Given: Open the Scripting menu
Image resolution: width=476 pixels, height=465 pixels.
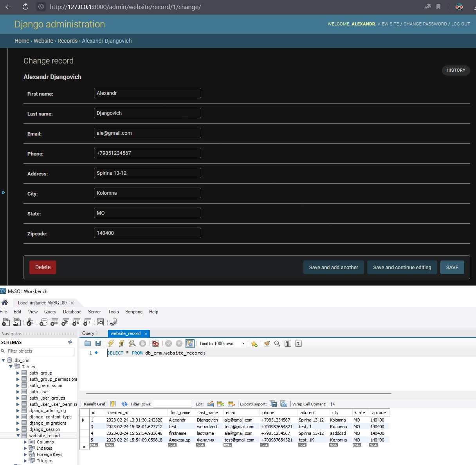Looking at the screenshot, I should tap(134, 312).
